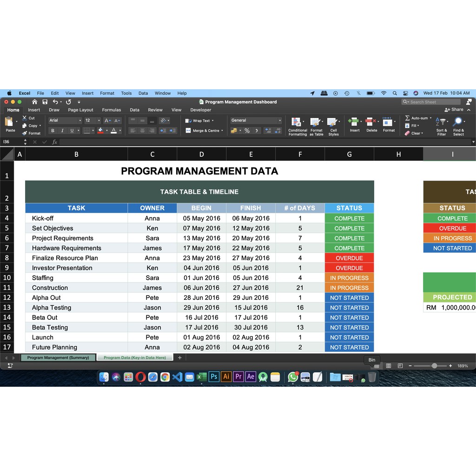Open the Window menu in menu bar
The height and width of the screenshot is (476, 476).
(x=163, y=93)
